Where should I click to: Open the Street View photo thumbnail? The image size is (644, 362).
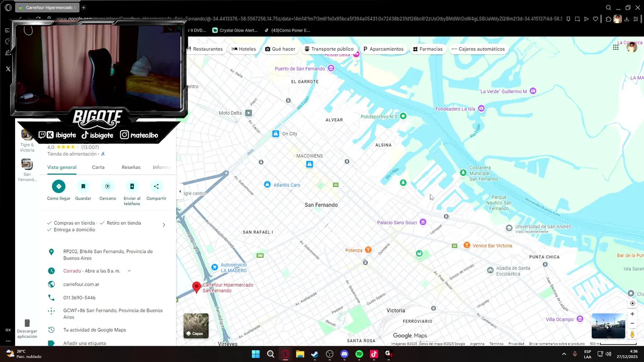point(608,326)
